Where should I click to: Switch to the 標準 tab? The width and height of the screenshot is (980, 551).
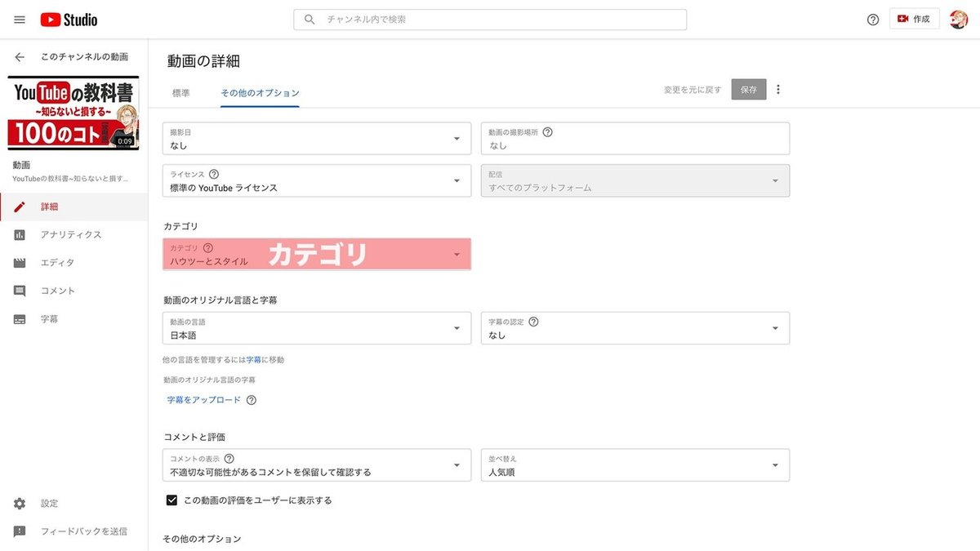[181, 93]
